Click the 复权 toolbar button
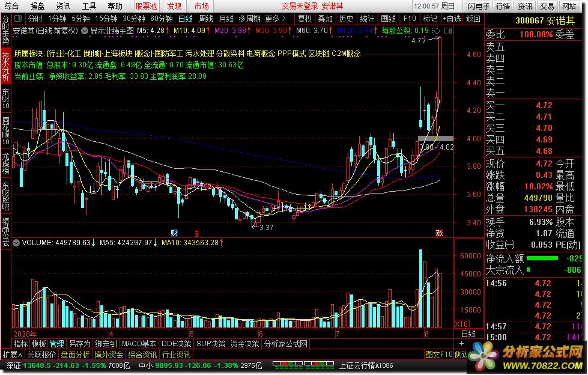 pos(305,19)
